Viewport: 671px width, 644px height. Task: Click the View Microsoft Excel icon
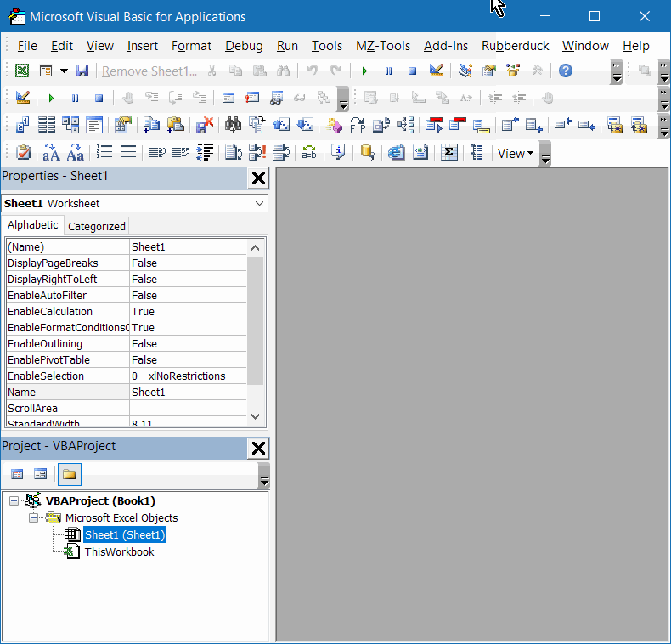pyautogui.click(x=22, y=71)
